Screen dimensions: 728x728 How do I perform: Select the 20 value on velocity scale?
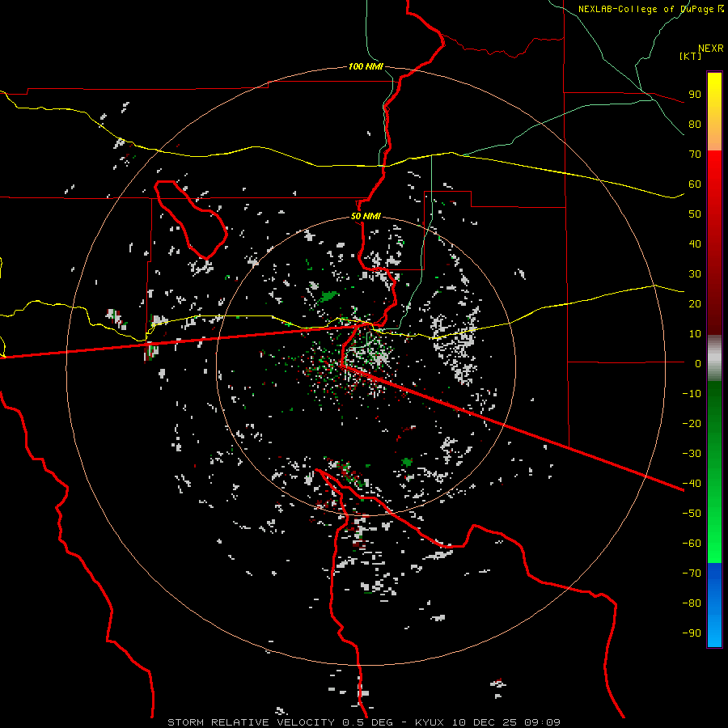pyautogui.click(x=695, y=304)
